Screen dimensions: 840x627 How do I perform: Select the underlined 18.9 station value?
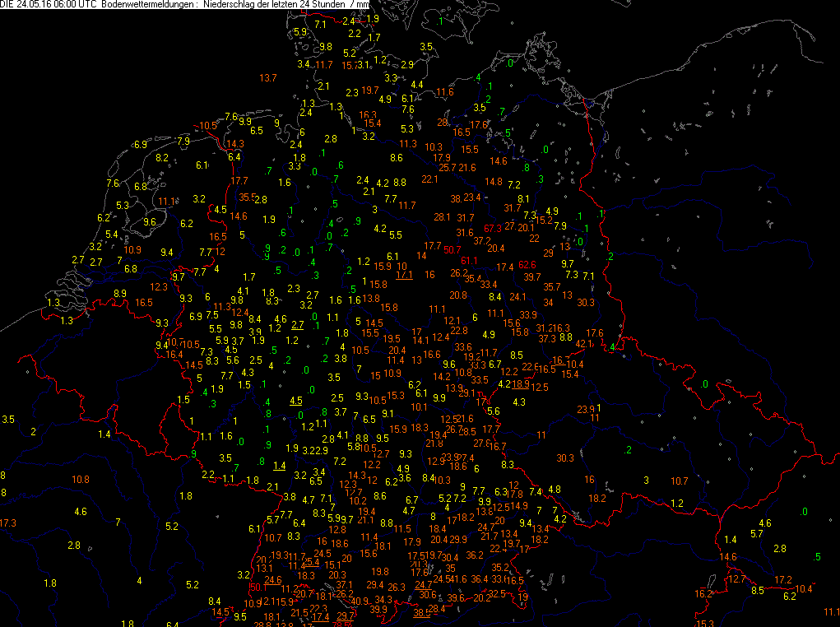pos(522,383)
